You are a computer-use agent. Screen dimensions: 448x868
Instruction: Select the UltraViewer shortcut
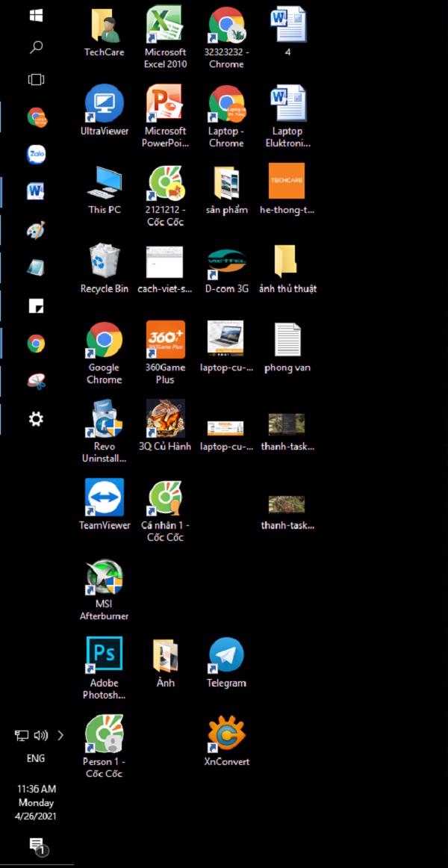[104, 110]
